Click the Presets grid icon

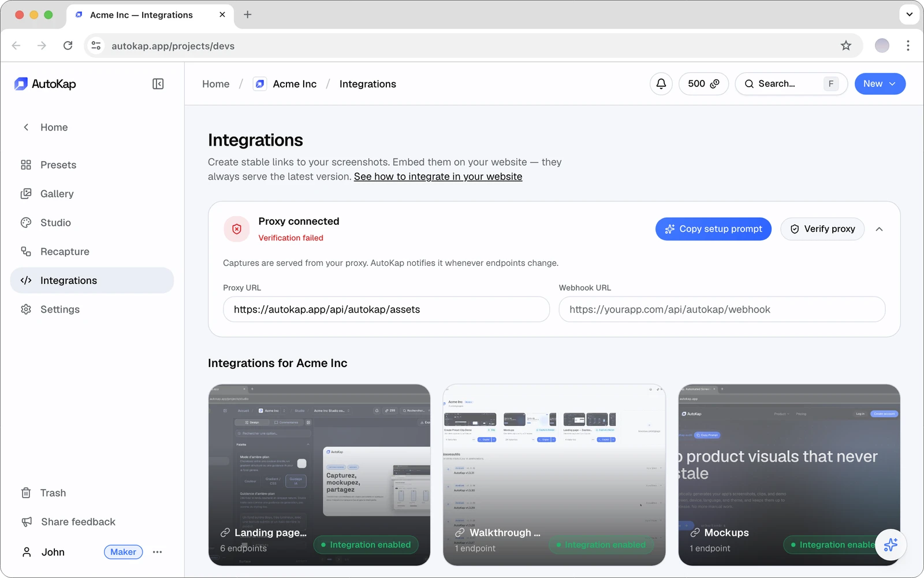(x=26, y=165)
